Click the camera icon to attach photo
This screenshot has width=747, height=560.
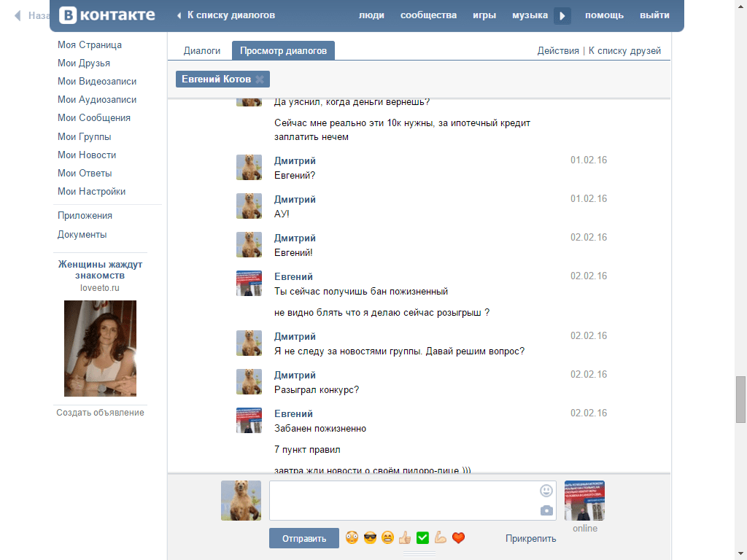[546, 510]
